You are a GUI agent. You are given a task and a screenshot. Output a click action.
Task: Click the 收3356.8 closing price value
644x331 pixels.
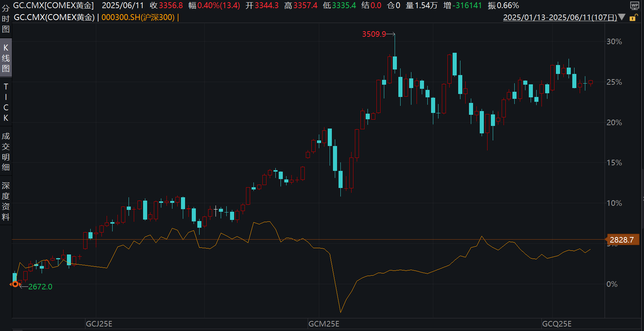166,6
